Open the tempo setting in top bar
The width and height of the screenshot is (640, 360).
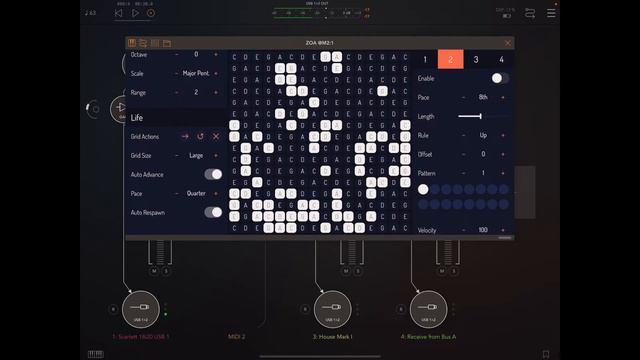pyautogui.click(x=91, y=13)
